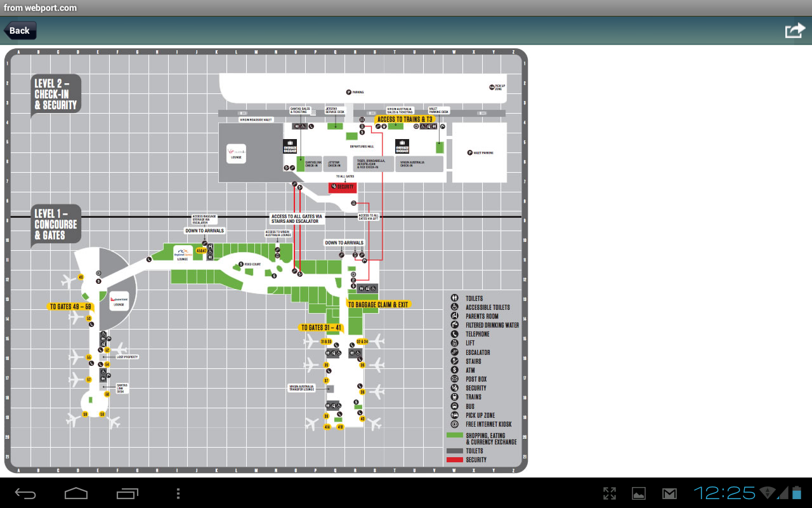Select the Filtered Drinking Water legend icon

tap(455, 324)
